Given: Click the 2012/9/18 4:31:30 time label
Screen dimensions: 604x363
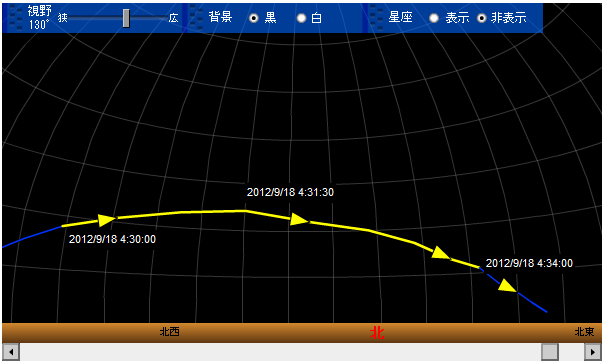Looking at the screenshot, I should [290, 192].
